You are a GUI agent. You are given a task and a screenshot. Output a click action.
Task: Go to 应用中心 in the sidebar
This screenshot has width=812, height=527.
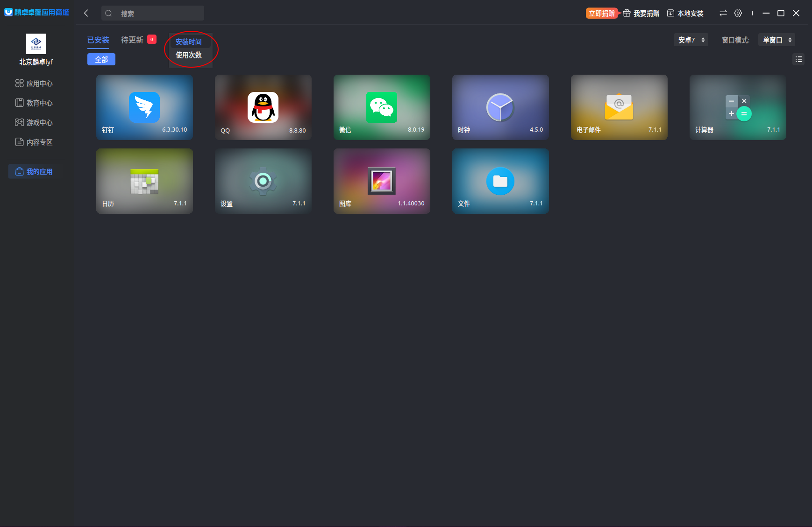point(34,84)
